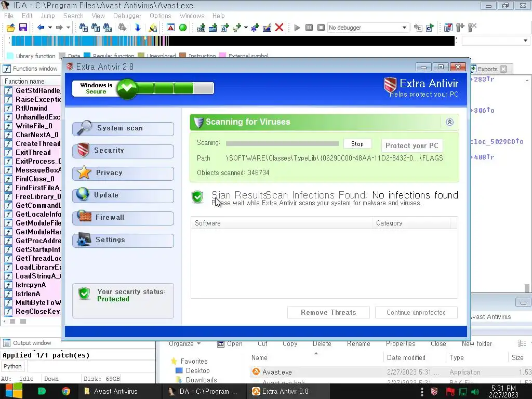Click the add code segment icon
The image size is (532, 399).
pos(201,28)
